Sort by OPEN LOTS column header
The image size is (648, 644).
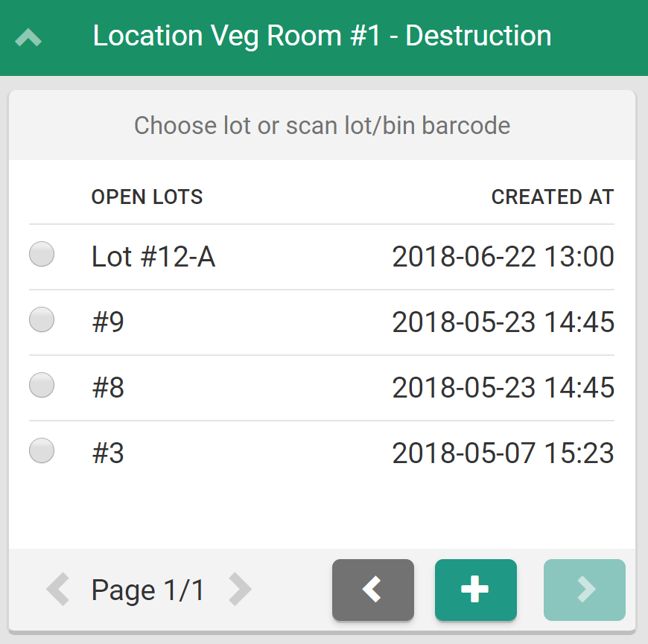pyautogui.click(x=147, y=197)
